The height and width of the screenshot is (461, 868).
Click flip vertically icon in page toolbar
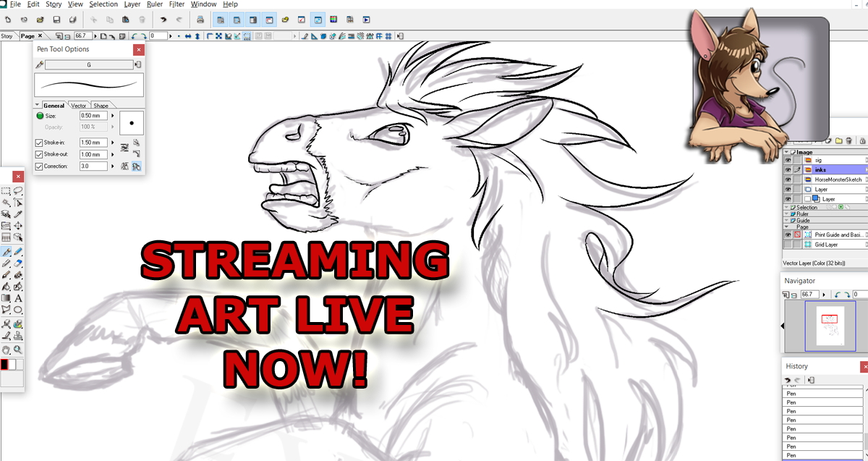(x=197, y=35)
